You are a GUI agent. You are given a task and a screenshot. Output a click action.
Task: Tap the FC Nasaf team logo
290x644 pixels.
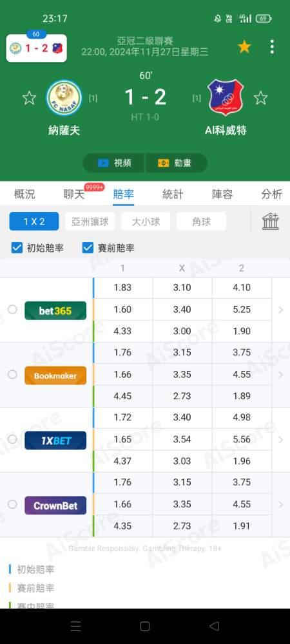point(64,98)
